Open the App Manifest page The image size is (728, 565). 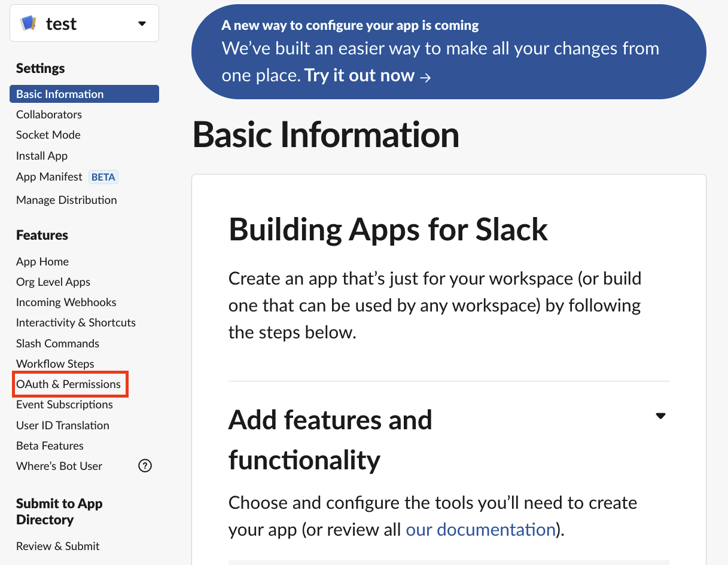coord(49,176)
